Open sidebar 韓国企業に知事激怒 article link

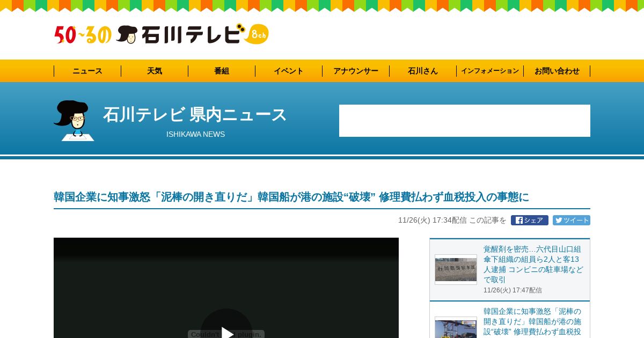532,321
